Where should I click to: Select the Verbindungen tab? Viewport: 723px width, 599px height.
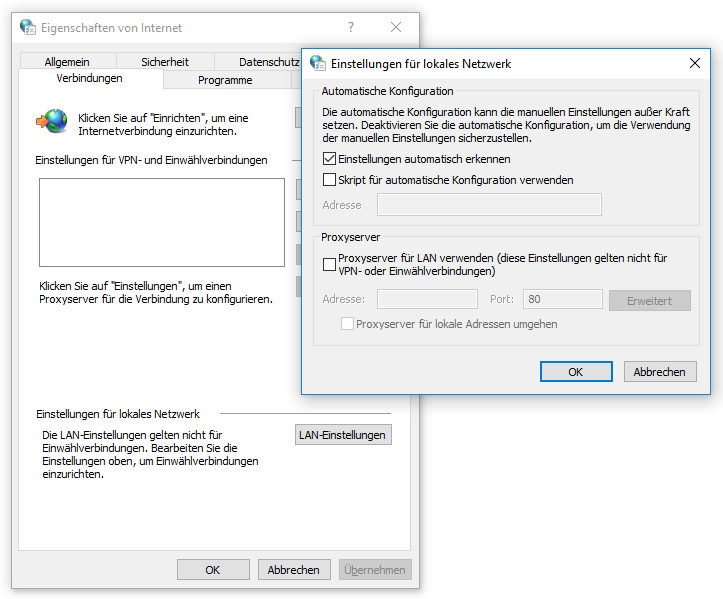pyautogui.click(x=89, y=78)
